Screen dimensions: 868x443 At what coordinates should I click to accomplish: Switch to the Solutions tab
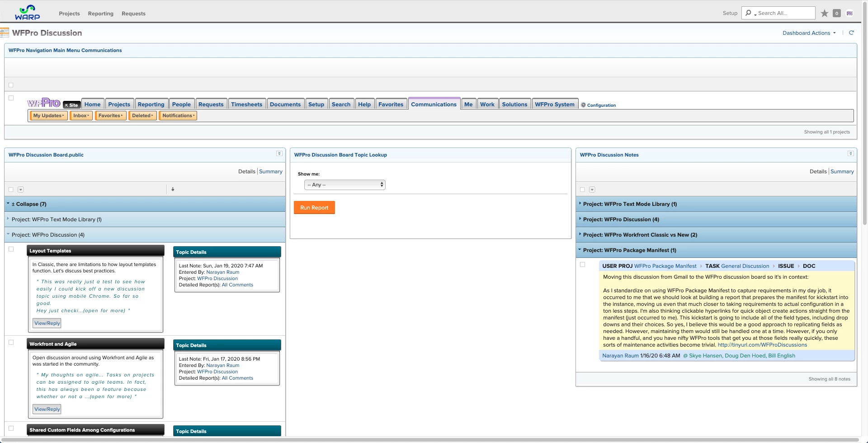point(514,104)
